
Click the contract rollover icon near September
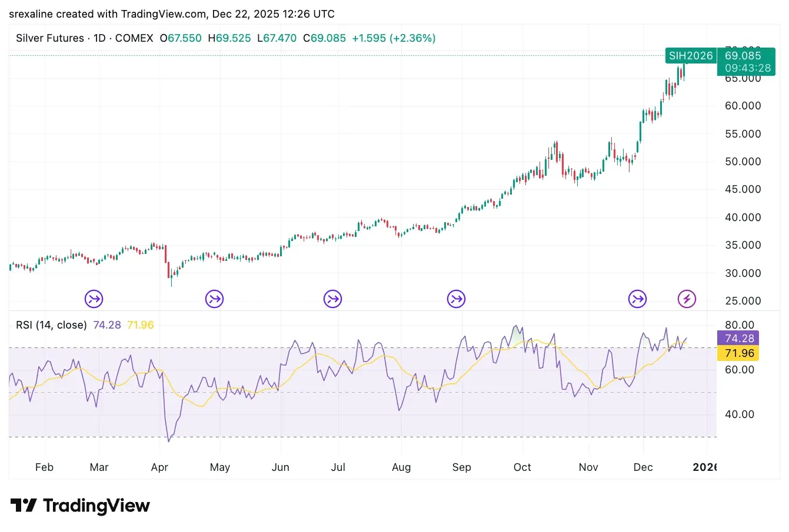point(456,299)
